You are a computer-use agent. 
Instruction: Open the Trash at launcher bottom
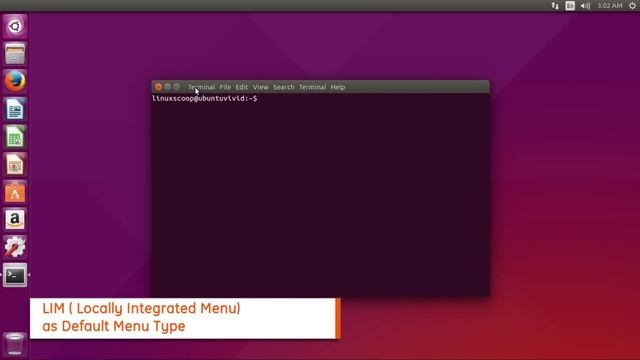click(x=15, y=344)
